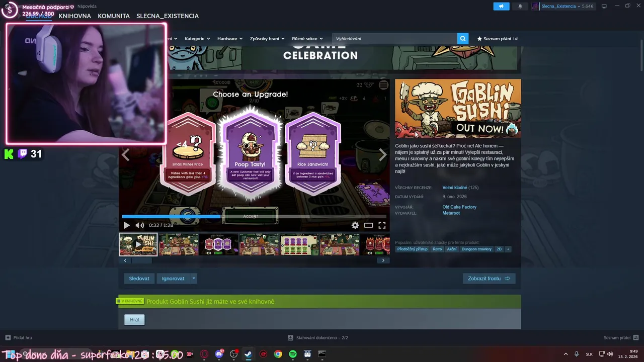Click the Retro tag
This screenshot has width=644, height=362.
click(x=437, y=249)
